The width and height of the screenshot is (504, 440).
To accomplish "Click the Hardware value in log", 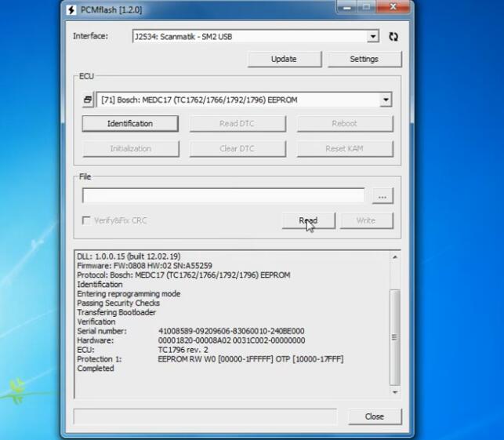I will [231, 340].
